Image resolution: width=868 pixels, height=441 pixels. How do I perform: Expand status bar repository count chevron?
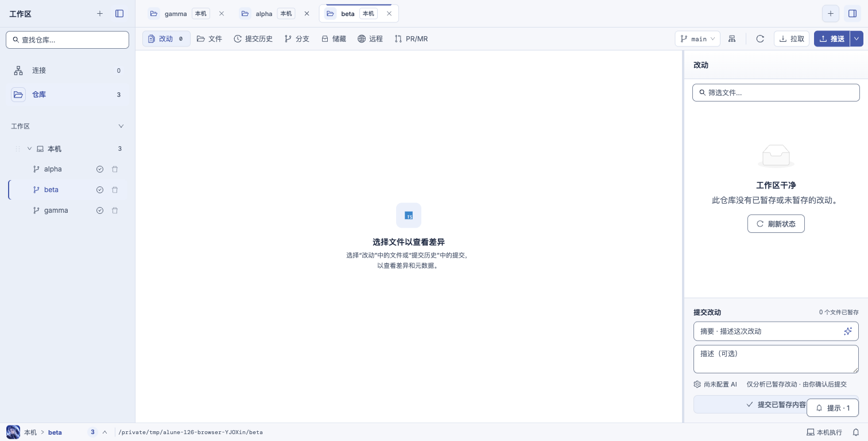click(x=104, y=432)
